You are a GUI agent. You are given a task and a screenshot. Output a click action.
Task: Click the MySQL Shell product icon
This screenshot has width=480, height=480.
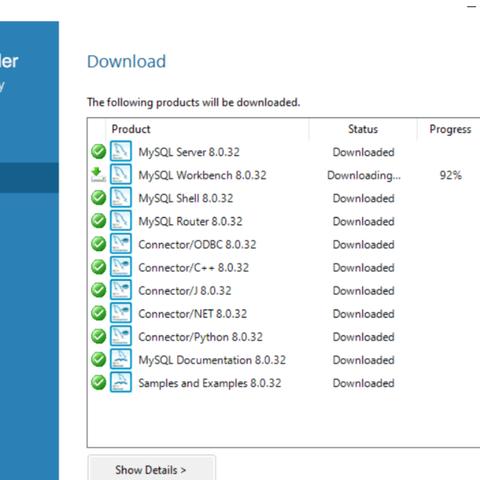pos(121,197)
